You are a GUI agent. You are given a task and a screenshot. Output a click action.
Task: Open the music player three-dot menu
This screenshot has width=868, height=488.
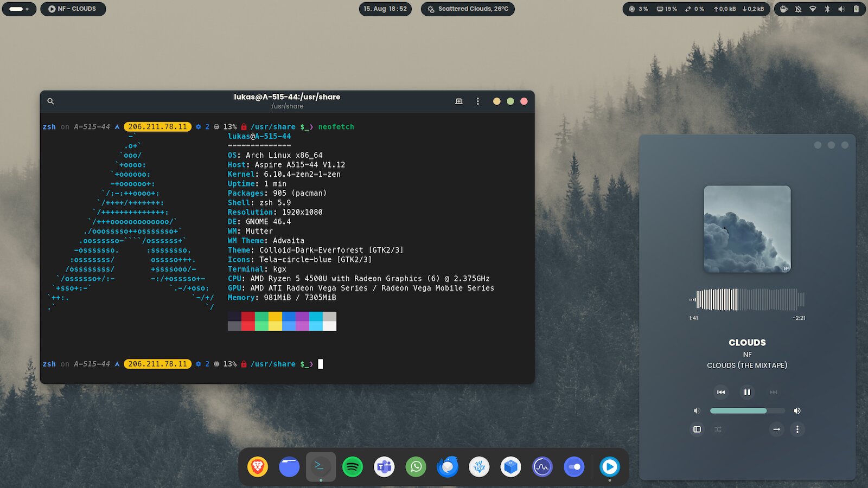coord(798,429)
